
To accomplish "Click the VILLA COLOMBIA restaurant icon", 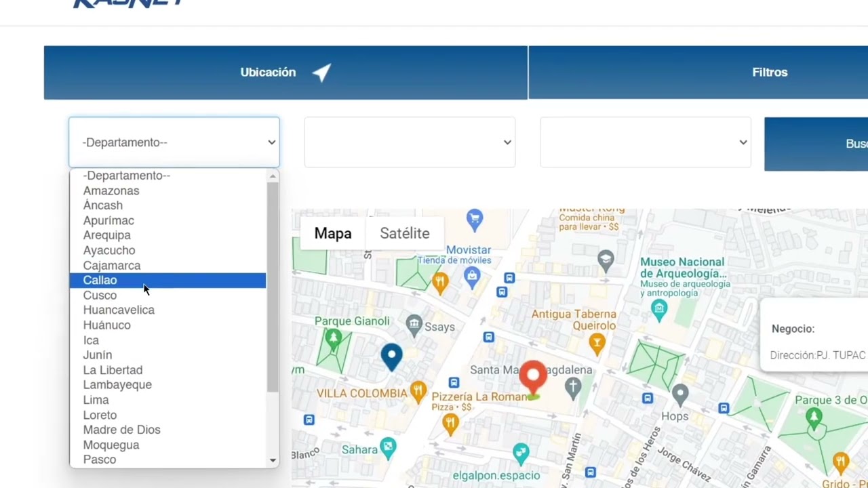I will pos(418,391).
